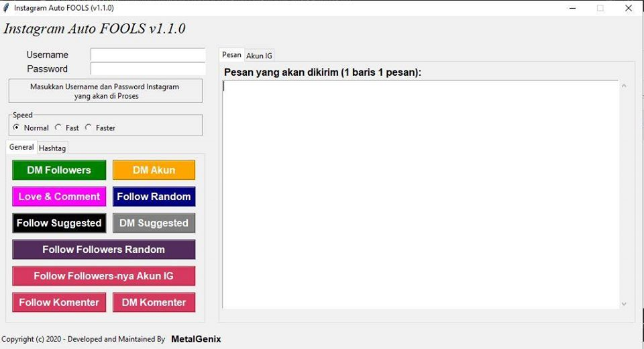Run the Follow Suggested action
This screenshot has width=644, height=349.
(x=59, y=223)
